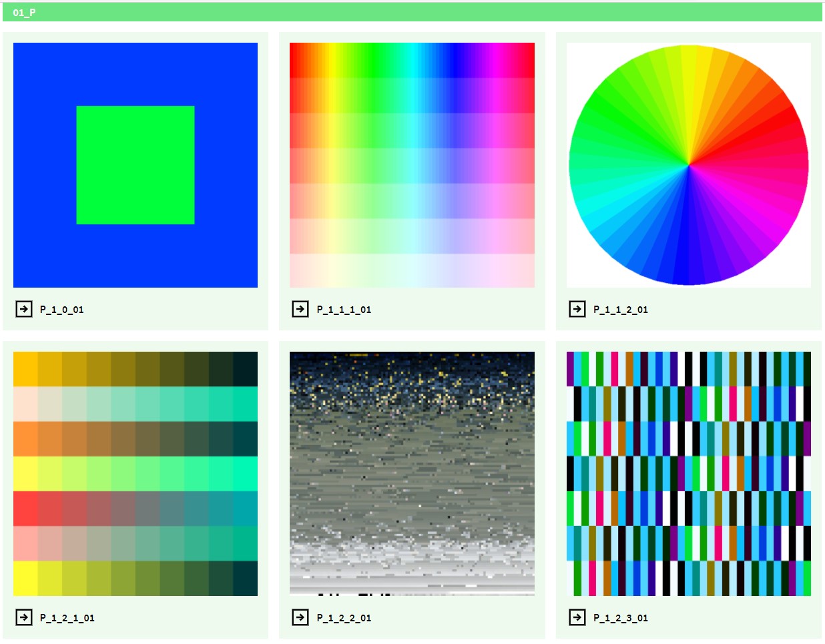The image size is (825, 644).
Task: Open the rainbow gradient grid thumbnail
Action: click(x=412, y=164)
